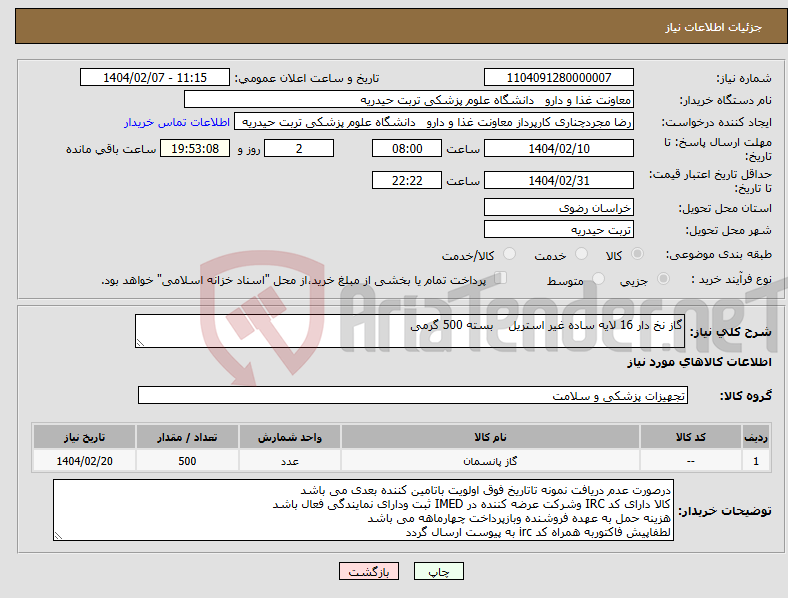Select the کالا/خدمت radio button
Image resolution: width=788 pixels, height=598 pixels.
(510, 254)
